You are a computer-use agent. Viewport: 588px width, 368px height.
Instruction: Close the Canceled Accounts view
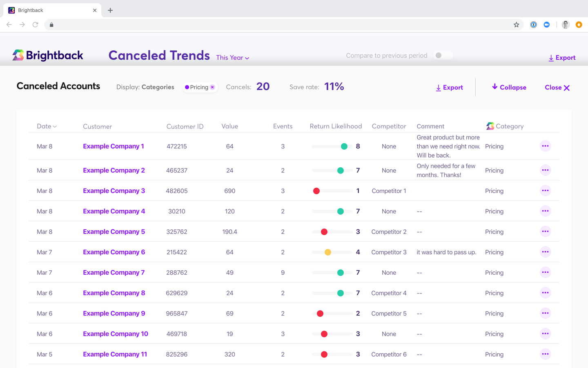pyautogui.click(x=557, y=87)
